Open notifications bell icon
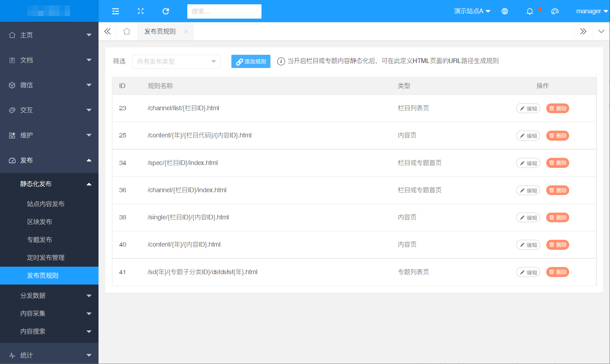Image resolution: width=610 pixels, height=364 pixels. coord(530,11)
